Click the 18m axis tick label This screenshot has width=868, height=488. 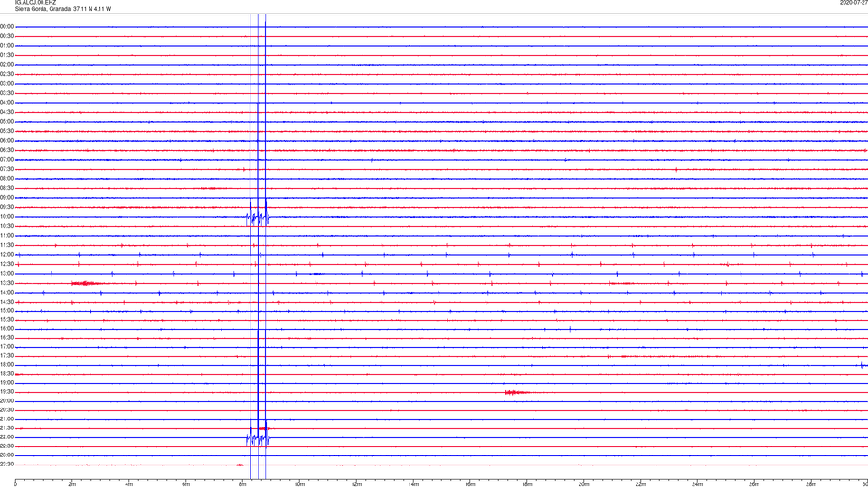click(526, 484)
